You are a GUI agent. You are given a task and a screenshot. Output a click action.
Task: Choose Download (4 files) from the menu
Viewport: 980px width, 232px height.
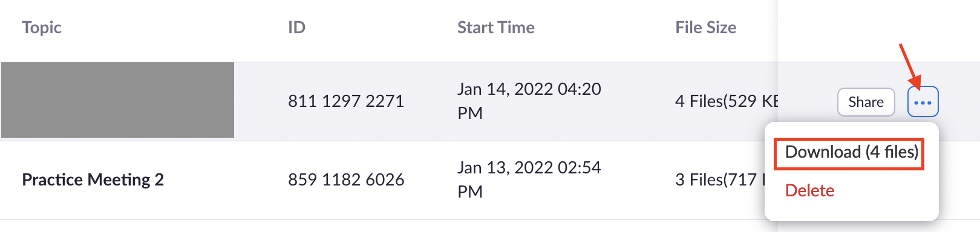pos(851,152)
